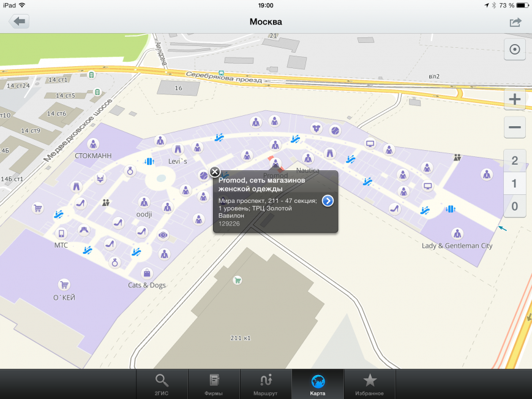Image resolution: width=532 pixels, height=399 pixels.
Task: Tap the СТОКМАНН store icon
Action: click(x=93, y=144)
